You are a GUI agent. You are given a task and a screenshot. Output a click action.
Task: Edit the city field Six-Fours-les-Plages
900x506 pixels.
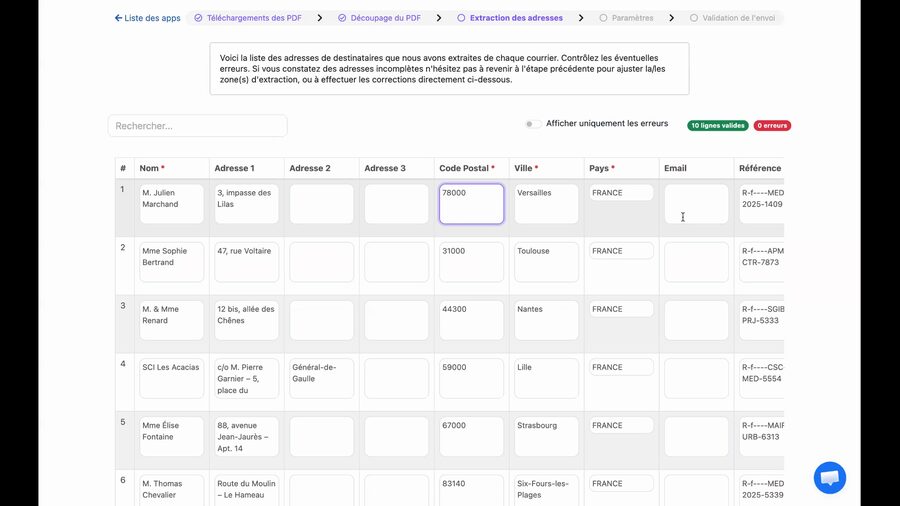click(546, 491)
